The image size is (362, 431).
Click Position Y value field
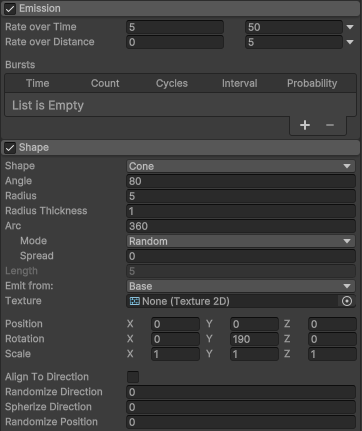[254, 324]
